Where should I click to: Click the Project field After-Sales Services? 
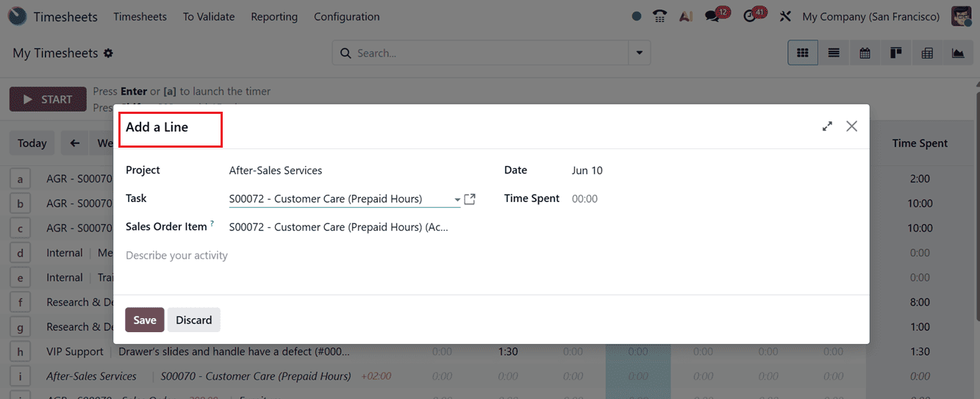276,170
